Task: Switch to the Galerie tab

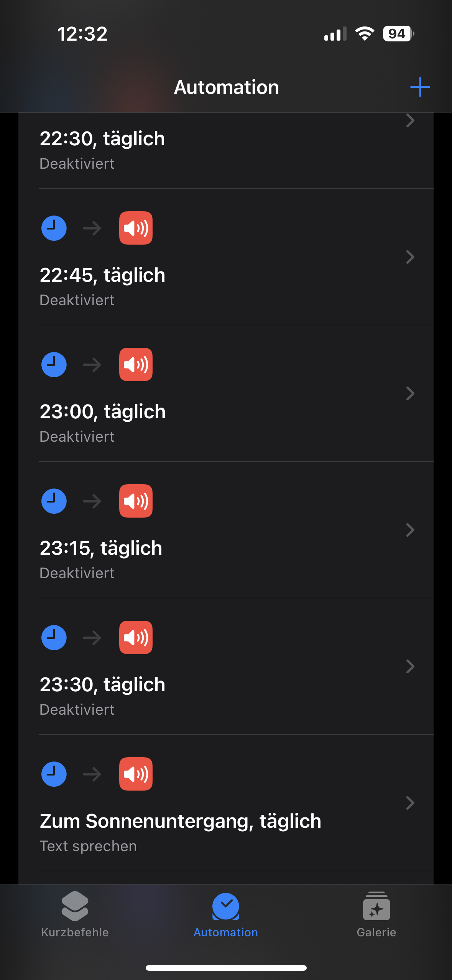Action: 376,915
